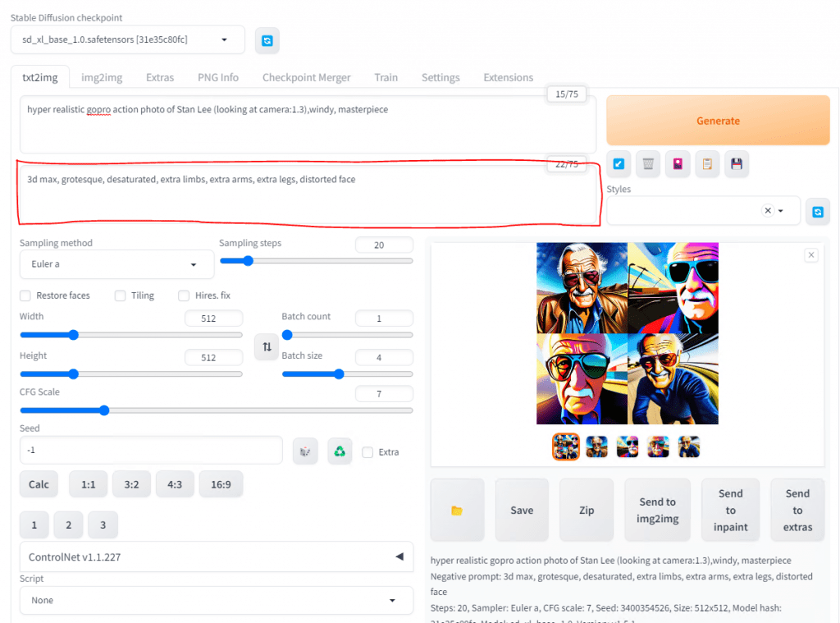Save current prompt as style floppy icon

coord(737,164)
